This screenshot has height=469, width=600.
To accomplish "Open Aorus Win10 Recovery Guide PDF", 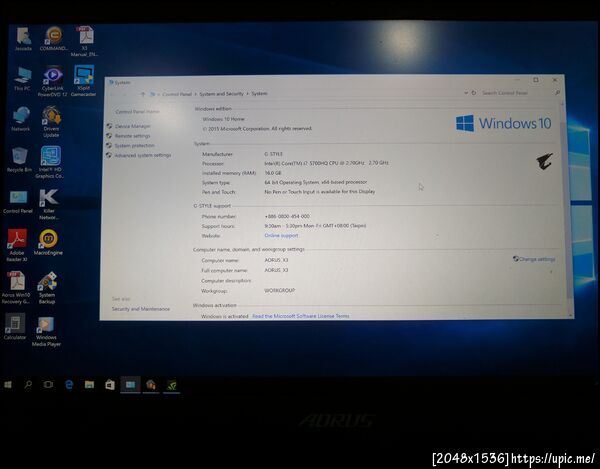I will tap(16, 288).
